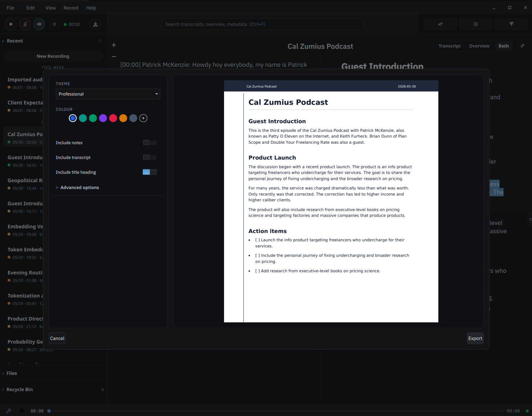The height and width of the screenshot is (416, 532).
Task: Select the purple colour swatch
Action: tap(103, 118)
